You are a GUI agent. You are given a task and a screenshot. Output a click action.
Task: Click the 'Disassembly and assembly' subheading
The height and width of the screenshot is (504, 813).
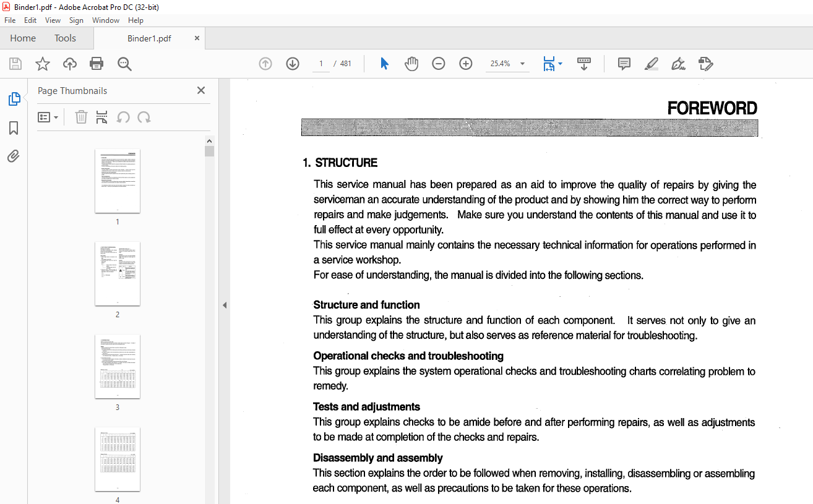pos(378,458)
